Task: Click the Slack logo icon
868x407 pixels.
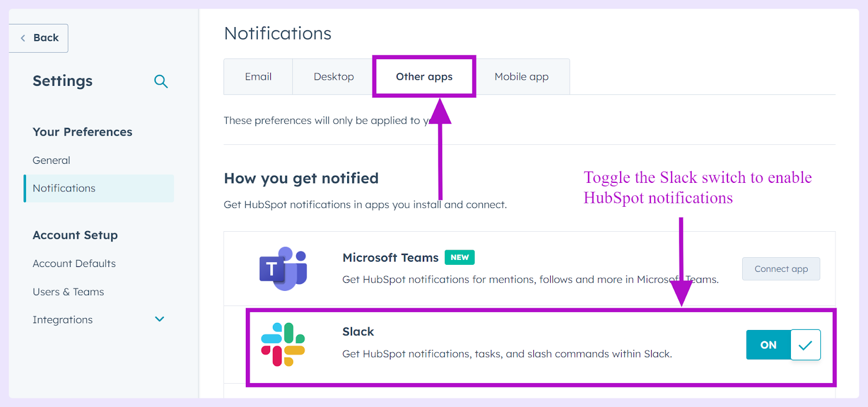Action: [x=283, y=345]
